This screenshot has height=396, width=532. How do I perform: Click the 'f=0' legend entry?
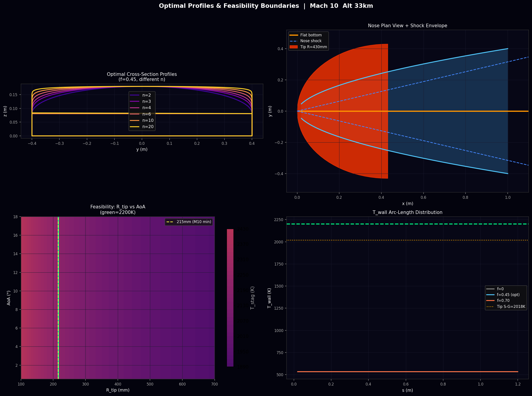tap(495, 289)
